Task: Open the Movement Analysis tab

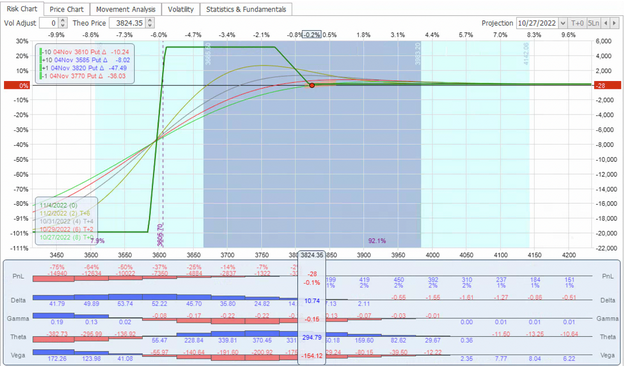Action: [x=126, y=9]
